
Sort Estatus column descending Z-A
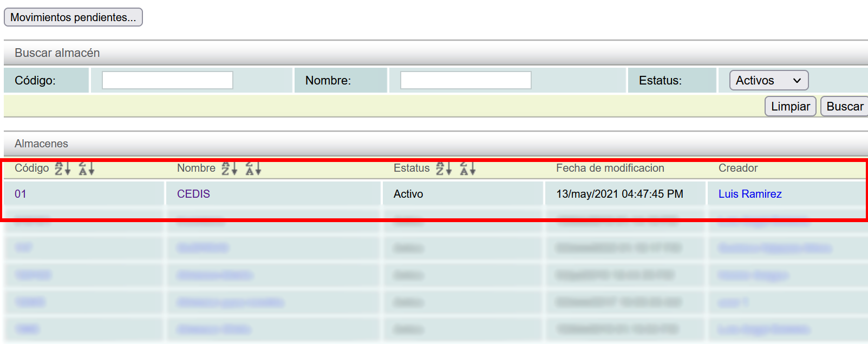pos(468,169)
